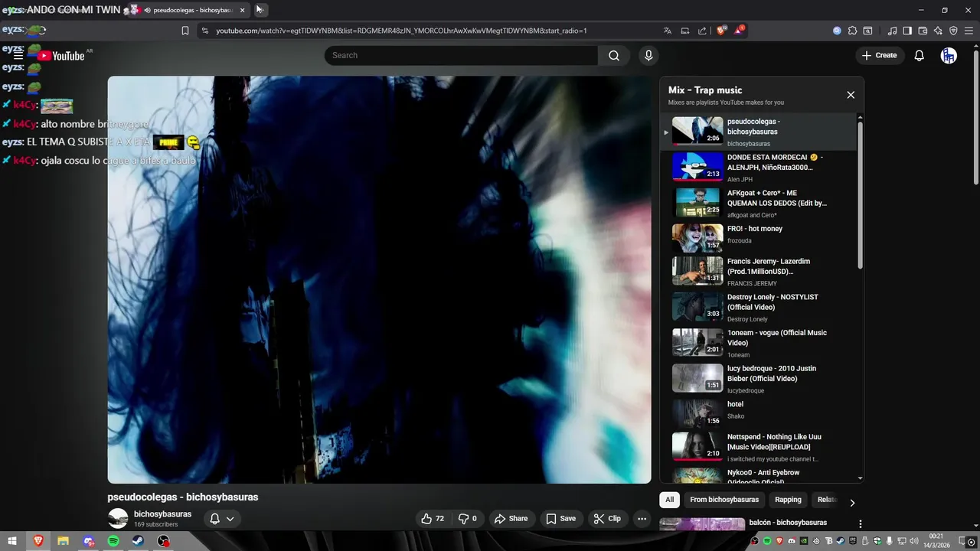Image resolution: width=980 pixels, height=551 pixels.
Task: Play AFKgoat + Cero* ME QUEMAN LOS DEDOS
Action: coord(759,203)
